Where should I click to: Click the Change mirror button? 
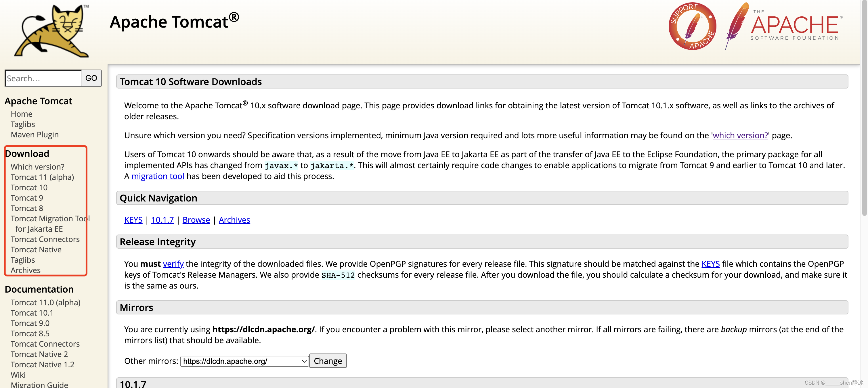(328, 361)
